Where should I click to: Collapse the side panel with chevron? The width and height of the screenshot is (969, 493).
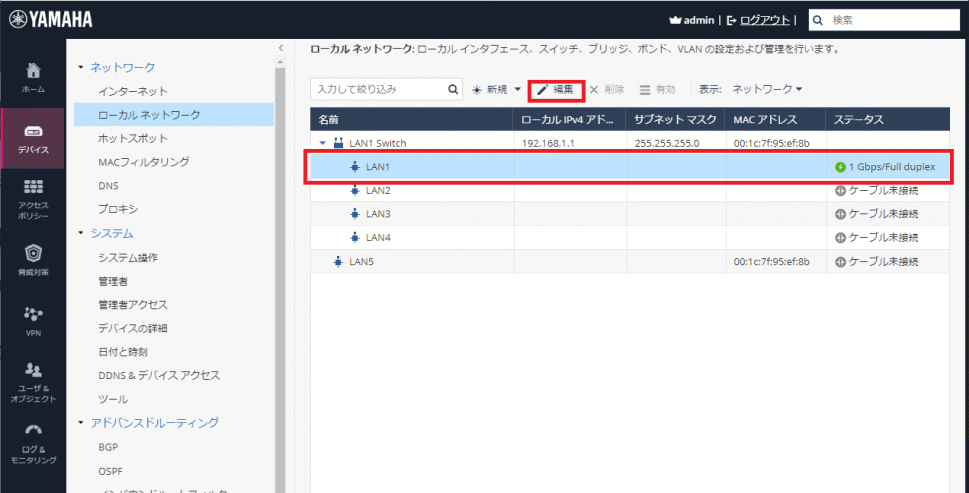point(280,48)
